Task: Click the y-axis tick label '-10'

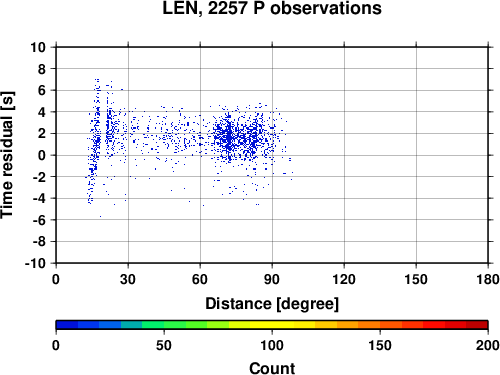Action: pyautogui.click(x=35, y=263)
